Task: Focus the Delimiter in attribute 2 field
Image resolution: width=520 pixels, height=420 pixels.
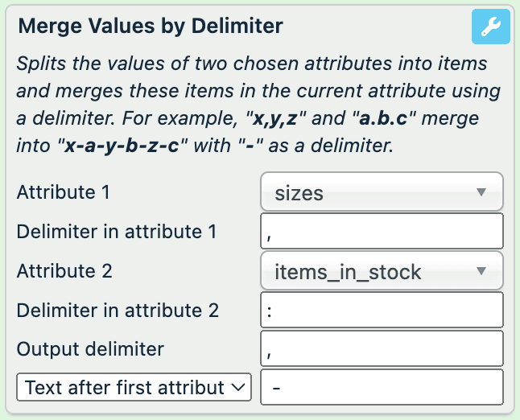Action: [382, 311]
